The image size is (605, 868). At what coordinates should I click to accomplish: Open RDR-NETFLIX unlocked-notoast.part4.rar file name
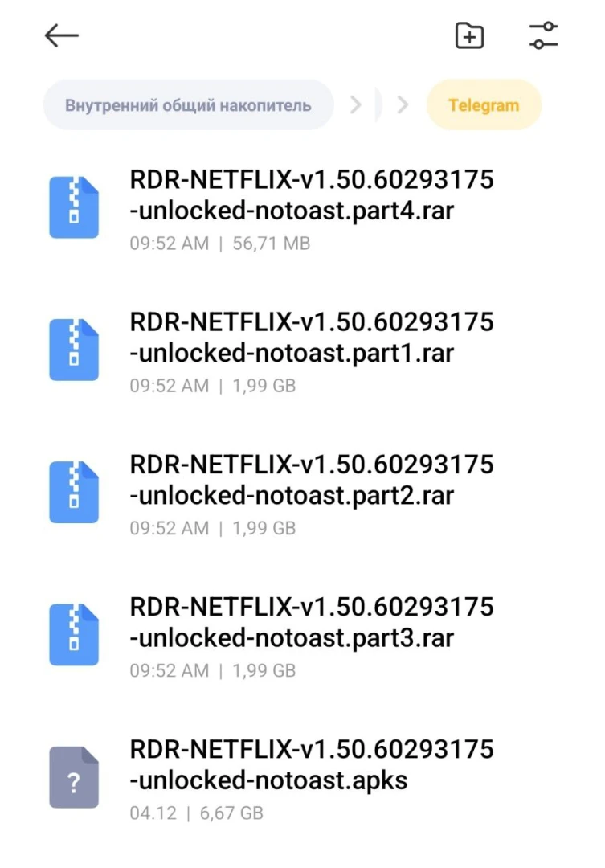coord(312,196)
